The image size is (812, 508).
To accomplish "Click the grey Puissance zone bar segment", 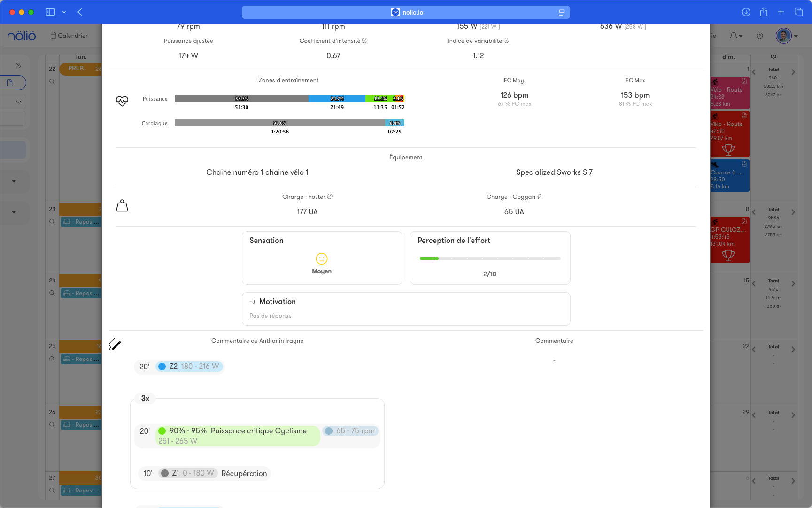I will (241, 99).
